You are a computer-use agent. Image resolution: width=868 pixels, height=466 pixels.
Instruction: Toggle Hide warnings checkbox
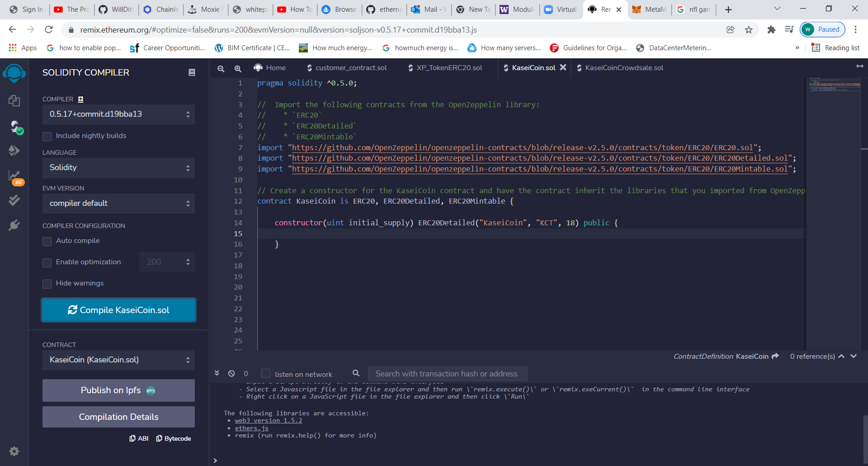click(47, 284)
